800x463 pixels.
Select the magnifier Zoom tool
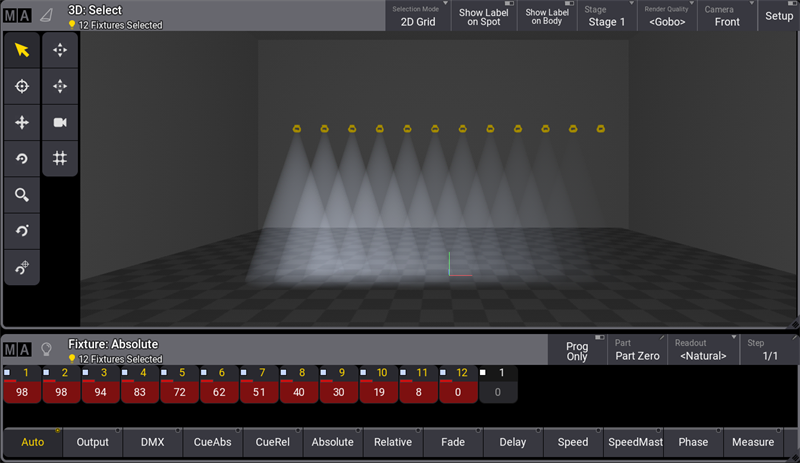tap(22, 195)
